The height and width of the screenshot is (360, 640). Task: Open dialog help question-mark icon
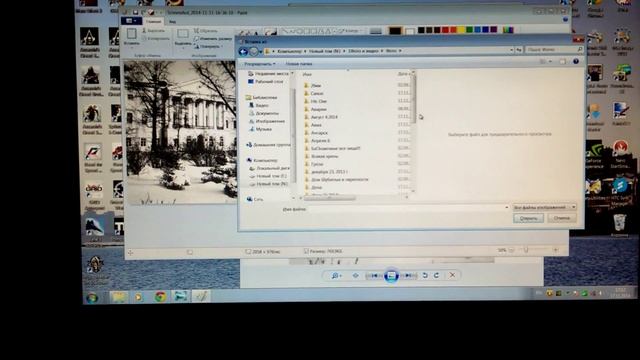point(576,61)
